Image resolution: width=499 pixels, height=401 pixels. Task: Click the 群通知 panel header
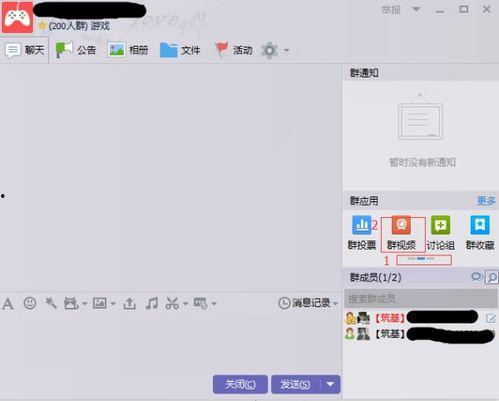coord(421,73)
